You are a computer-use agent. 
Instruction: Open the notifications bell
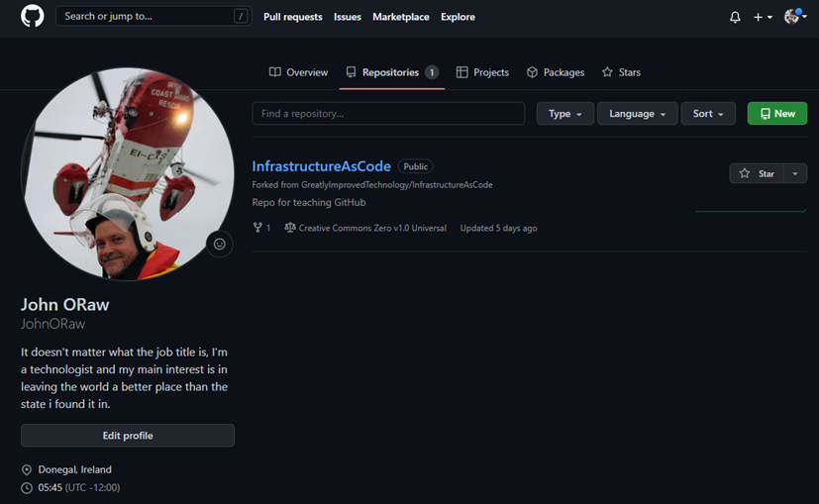click(x=735, y=17)
